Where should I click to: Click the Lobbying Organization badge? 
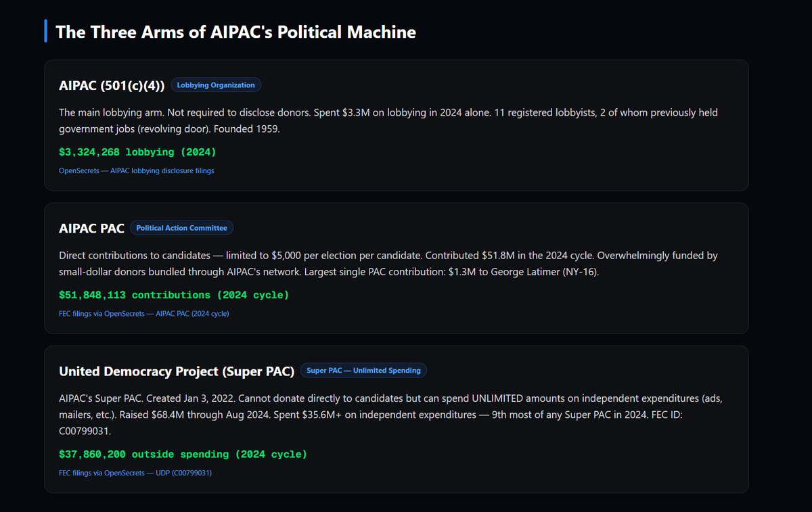coord(216,85)
